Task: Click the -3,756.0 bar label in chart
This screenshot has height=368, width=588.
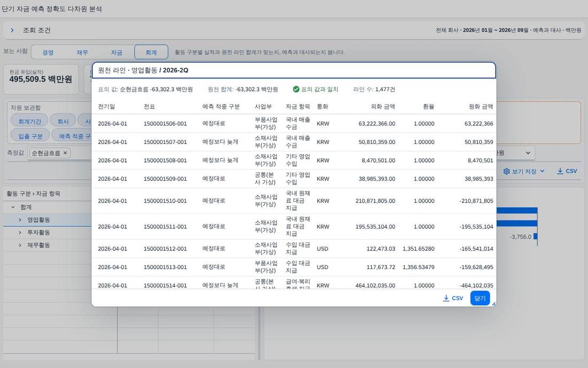Action: coord(520,237)
